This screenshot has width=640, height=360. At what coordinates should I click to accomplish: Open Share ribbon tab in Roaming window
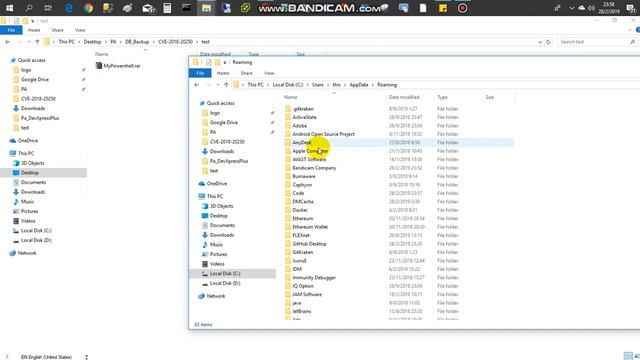[x=247, y=73]
